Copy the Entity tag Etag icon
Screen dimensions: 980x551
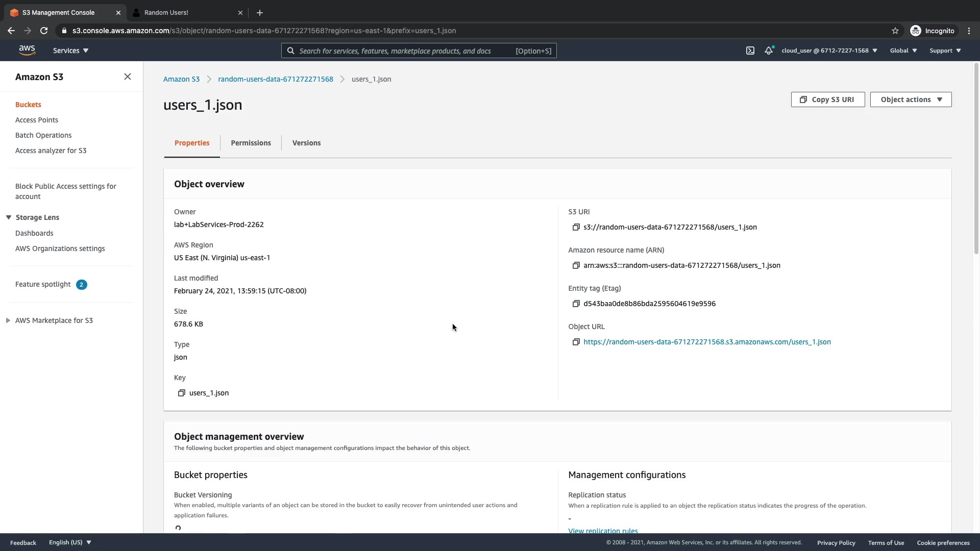click(576, 304)
